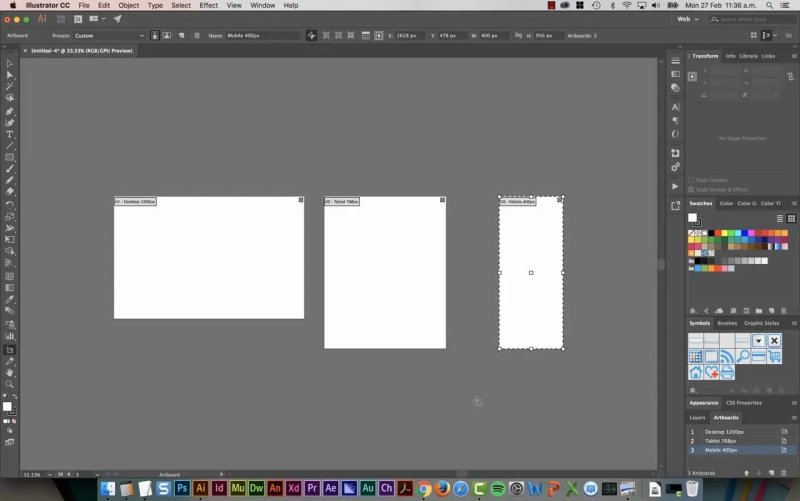The image size is (800, 501).
Task: Click the artboard W width field
Action: click(493, 36)
